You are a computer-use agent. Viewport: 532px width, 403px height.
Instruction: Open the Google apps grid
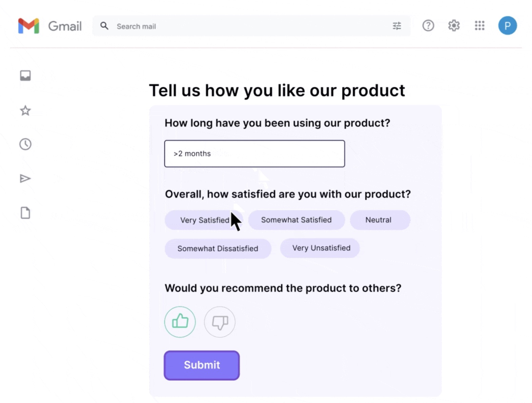pos(479,26)
